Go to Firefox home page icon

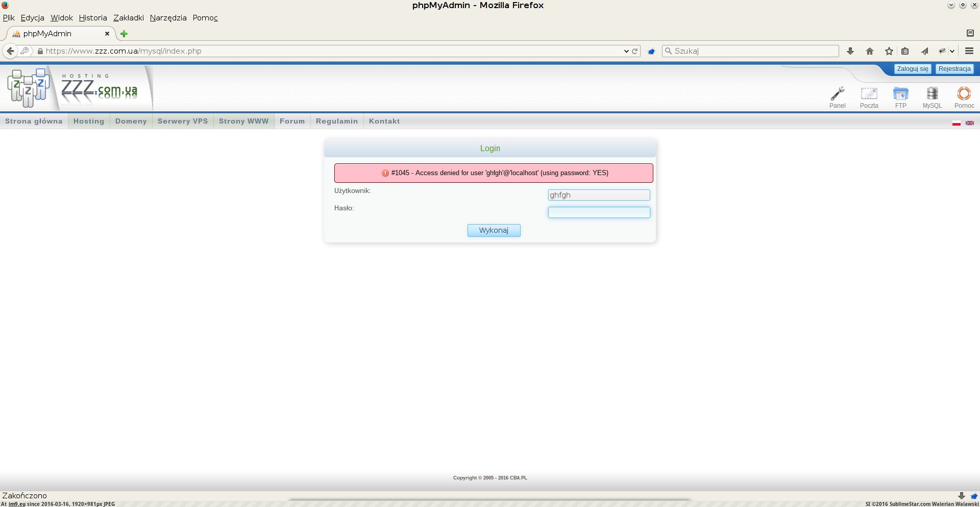tap(870, 51)
